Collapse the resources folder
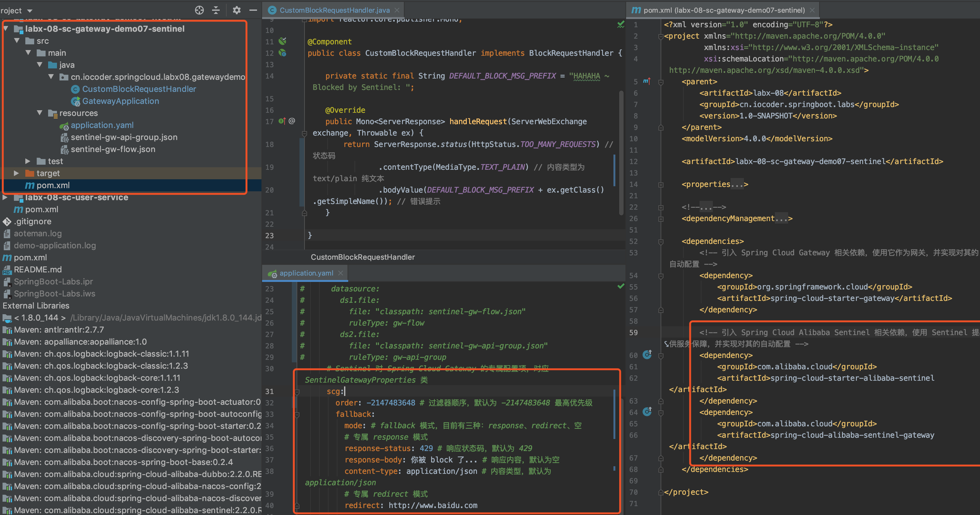Image resolution: width=980 pixels, height=515 pixels. [x=40, y=113]
